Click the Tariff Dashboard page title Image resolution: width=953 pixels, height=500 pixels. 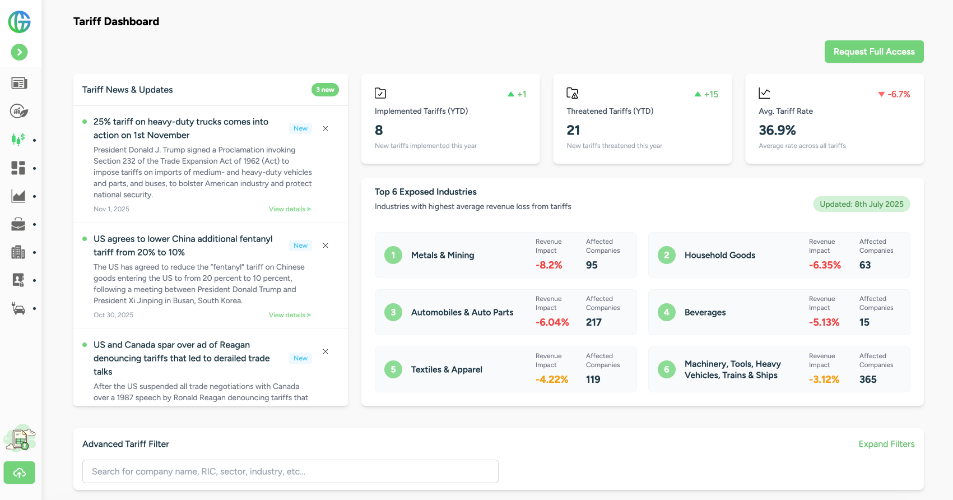click(x=116, y=21)
